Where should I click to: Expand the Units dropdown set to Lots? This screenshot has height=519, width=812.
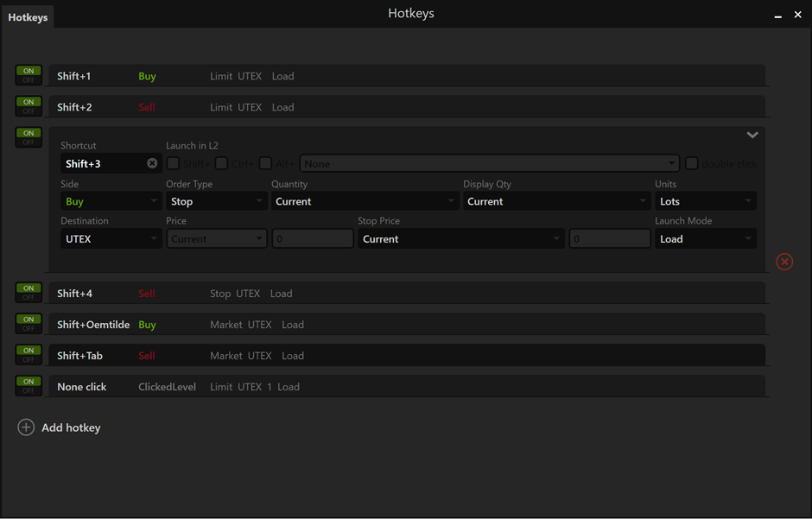[x=705, y=201]
